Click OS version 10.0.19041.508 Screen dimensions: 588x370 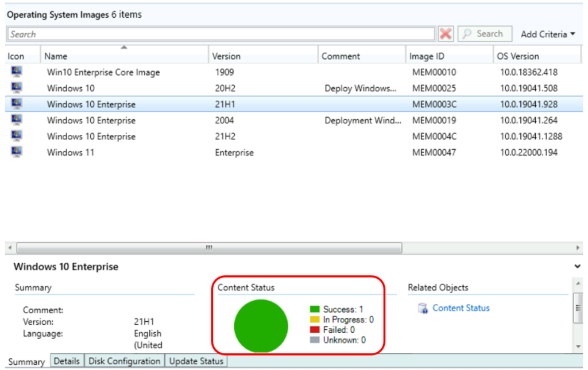click(529, 88)
